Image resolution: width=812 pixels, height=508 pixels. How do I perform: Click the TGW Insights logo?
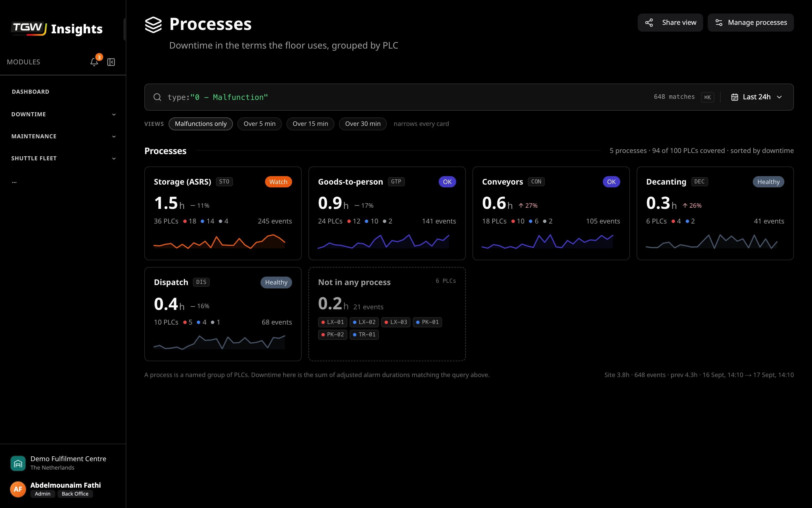click(57, 29)
